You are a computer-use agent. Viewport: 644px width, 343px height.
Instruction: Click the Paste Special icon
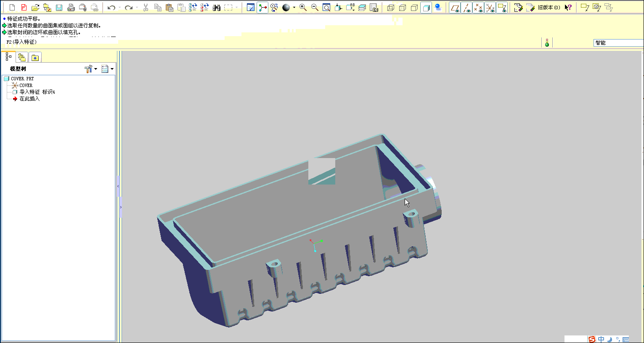181,8
